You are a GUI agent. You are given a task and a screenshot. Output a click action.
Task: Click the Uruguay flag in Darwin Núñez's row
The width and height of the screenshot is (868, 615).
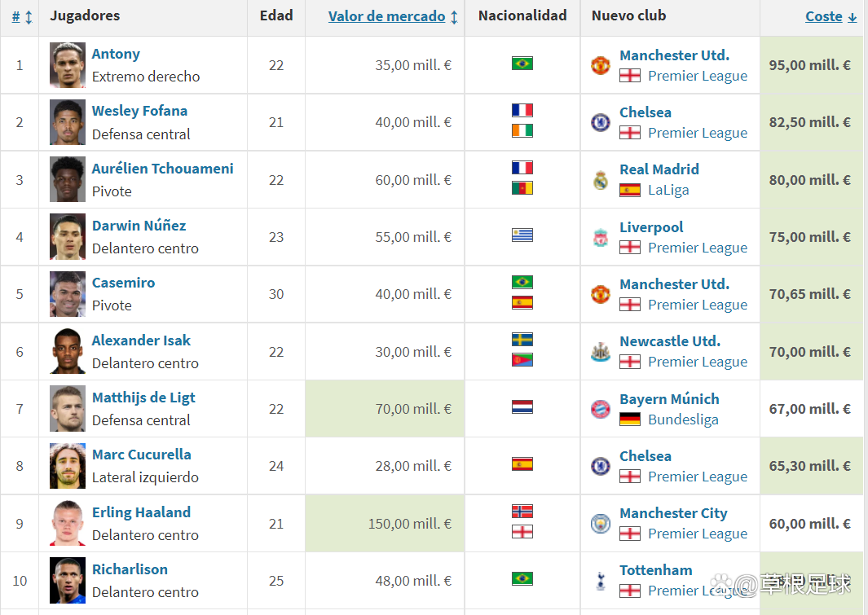pos(522,235)
